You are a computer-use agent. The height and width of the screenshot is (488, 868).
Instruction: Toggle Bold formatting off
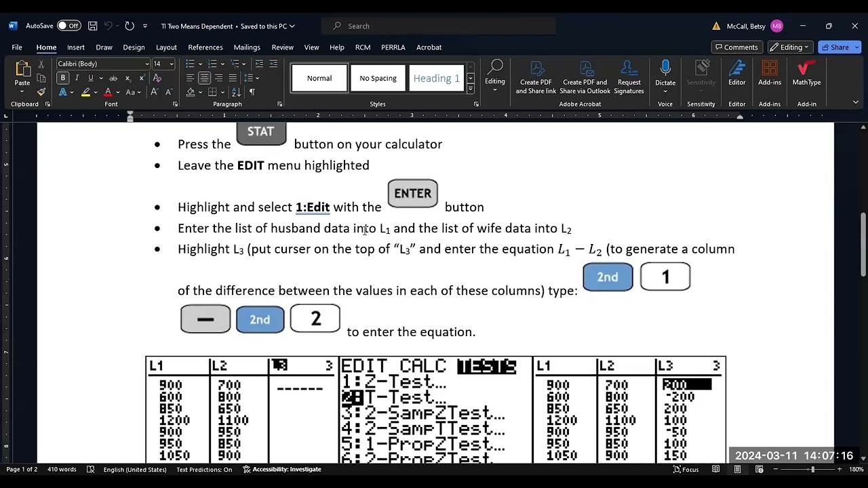pos(63,78)
